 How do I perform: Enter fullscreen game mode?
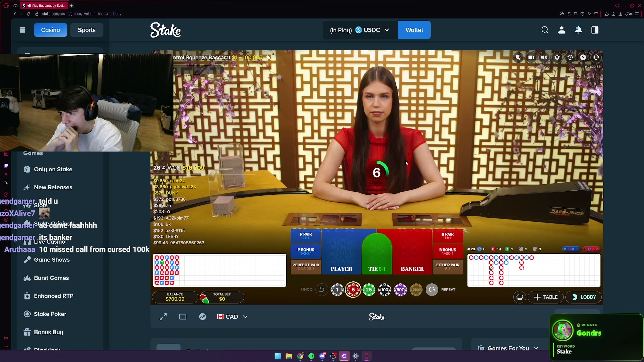163,317
